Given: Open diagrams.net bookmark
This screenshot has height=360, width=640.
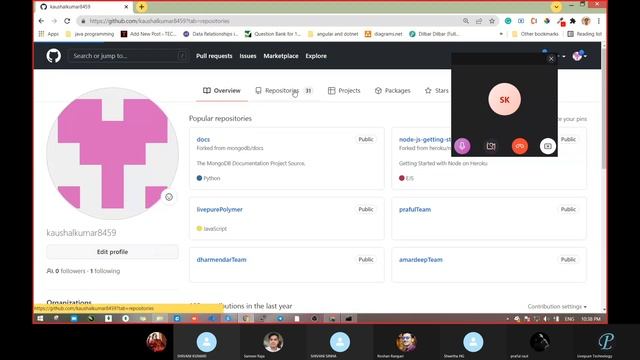Looking at the screenshot, I should point(383,34).
